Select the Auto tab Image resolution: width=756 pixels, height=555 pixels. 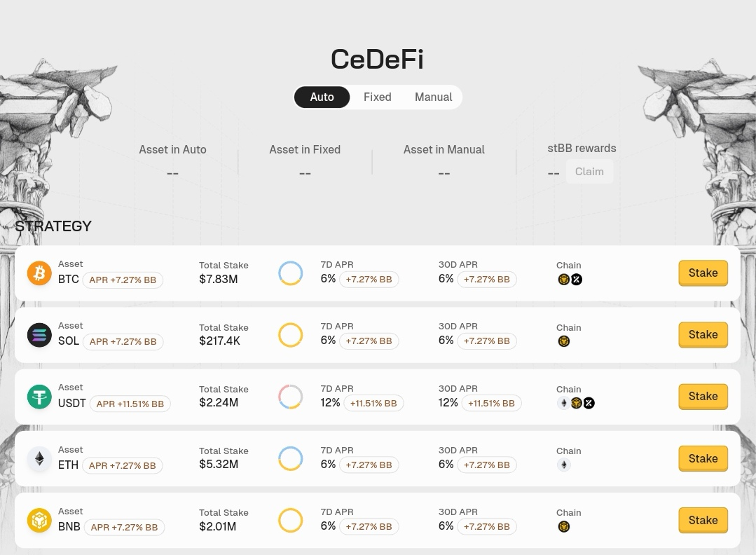[322, 97]
